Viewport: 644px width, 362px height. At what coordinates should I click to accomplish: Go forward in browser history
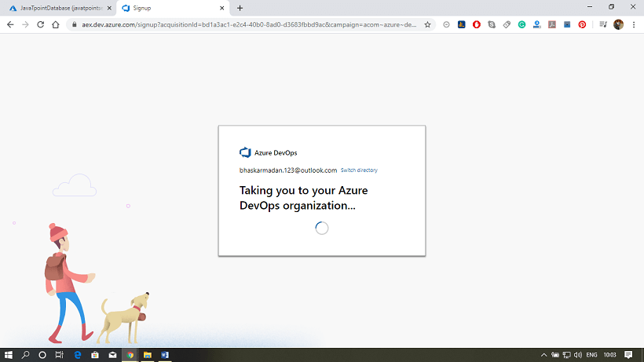(x=25, y=24)
